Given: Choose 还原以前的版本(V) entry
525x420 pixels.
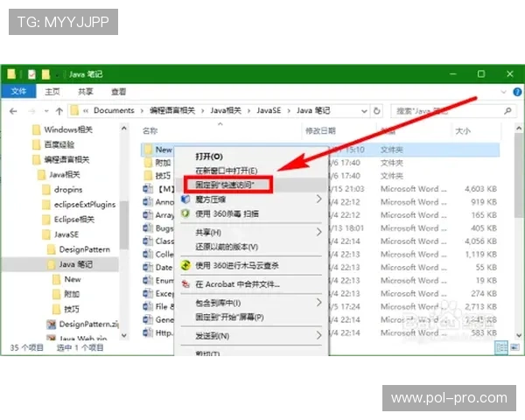Looking at the screenshot, I should (251, 247).
